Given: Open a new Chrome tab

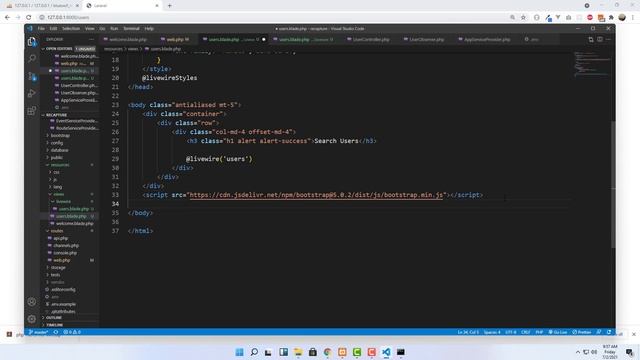Looking at the screenshot, I should pos(169,6).
